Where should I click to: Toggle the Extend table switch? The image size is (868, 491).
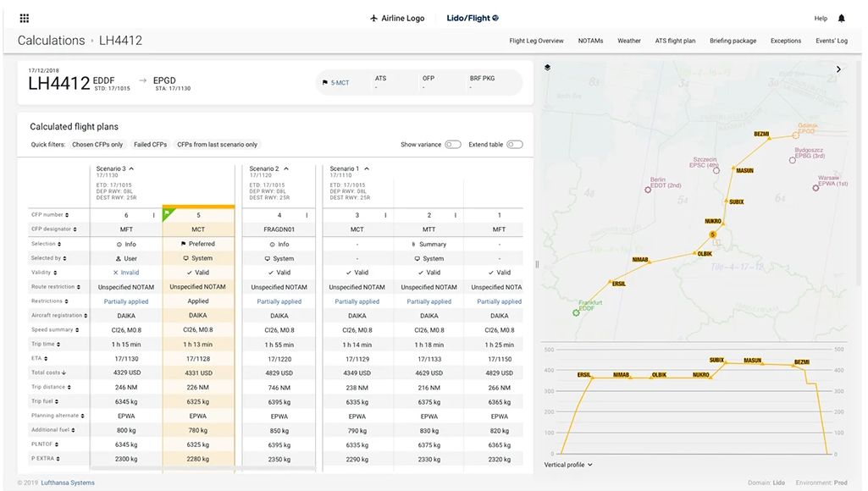coord(515,145)
